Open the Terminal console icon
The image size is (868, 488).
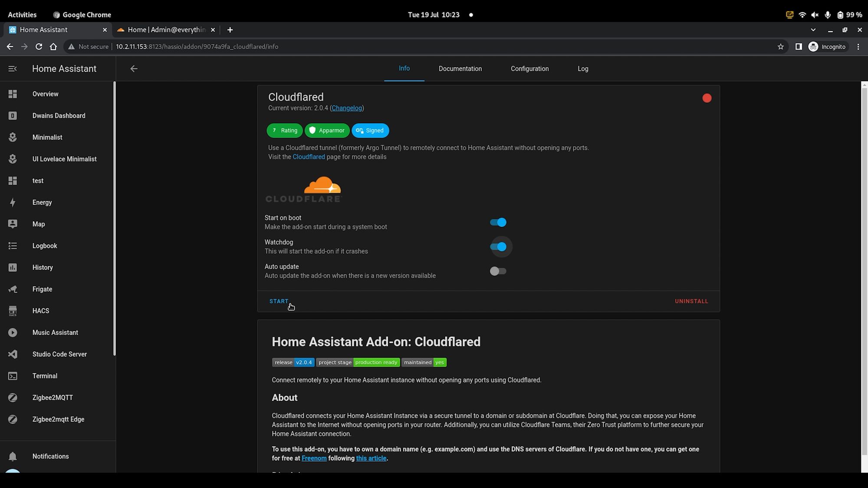point(13,376)
